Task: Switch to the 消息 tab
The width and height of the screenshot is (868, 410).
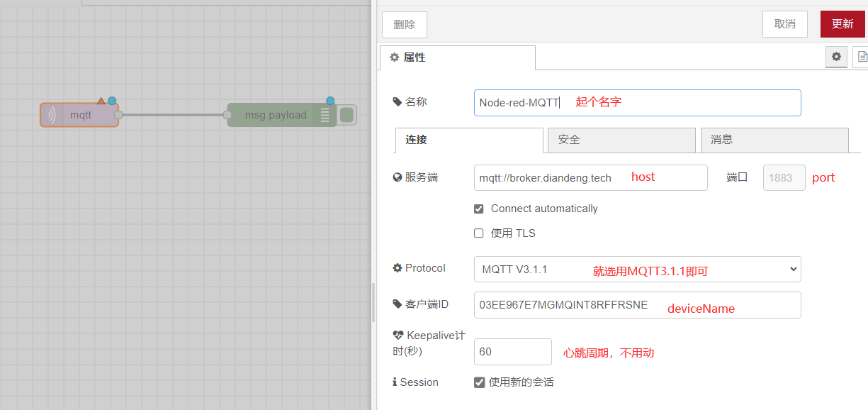Action: click(774, 140)
